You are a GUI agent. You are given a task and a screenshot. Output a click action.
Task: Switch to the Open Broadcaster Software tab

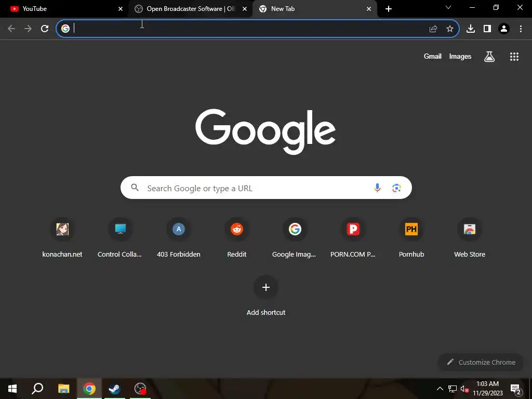click(190, 9)
